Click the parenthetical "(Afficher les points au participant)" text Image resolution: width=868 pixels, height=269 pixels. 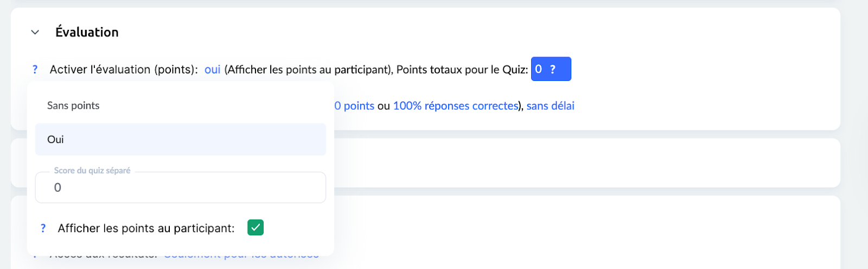pyautogui.click(x=309, y=70)
